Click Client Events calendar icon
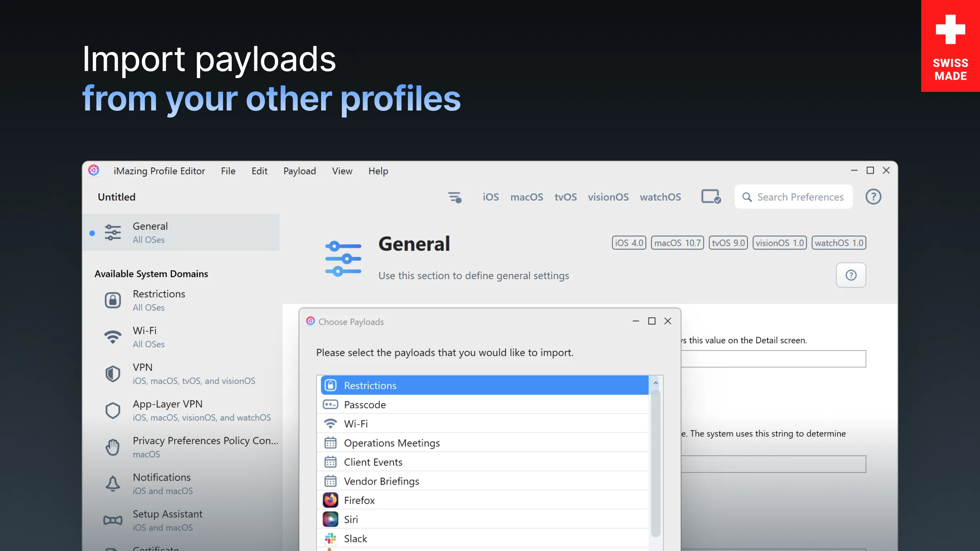 pyautogui.click(x=330, y=462)
